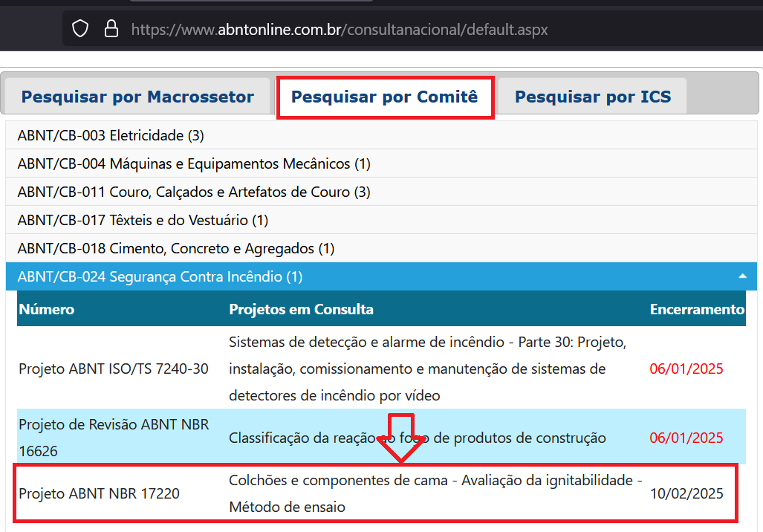Click the shield tracking protection icon
This screenshot has height=532, width=763.
pyautogui.click(x=80, y=29)
